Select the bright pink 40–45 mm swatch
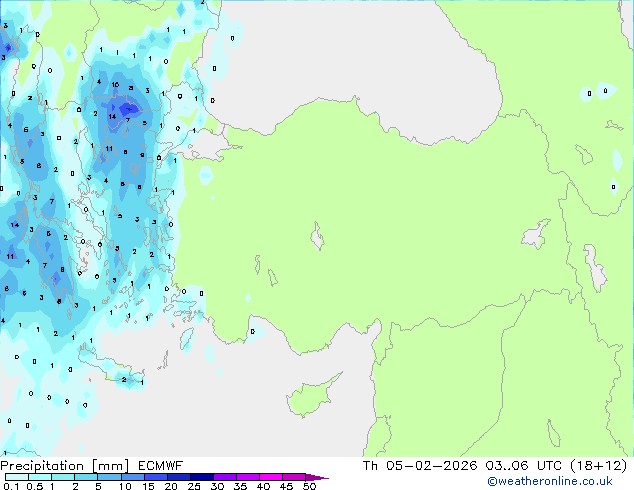The height and width of the screenshot is (490, 634). [271, 477]
